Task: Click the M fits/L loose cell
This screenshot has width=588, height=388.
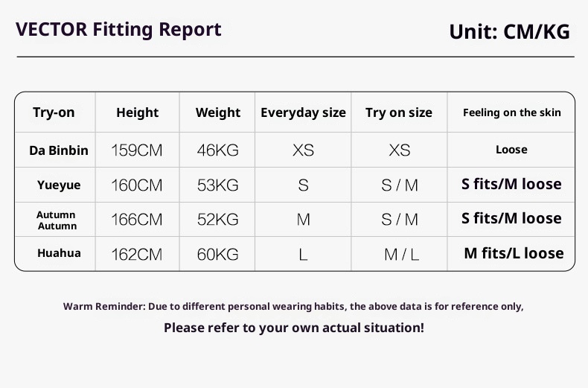Action: (514, 253)
